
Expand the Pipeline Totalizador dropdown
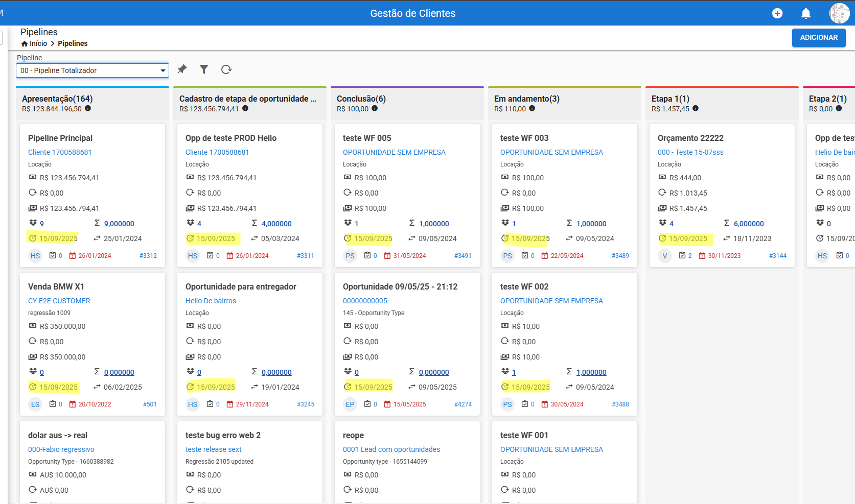point(93,70)
